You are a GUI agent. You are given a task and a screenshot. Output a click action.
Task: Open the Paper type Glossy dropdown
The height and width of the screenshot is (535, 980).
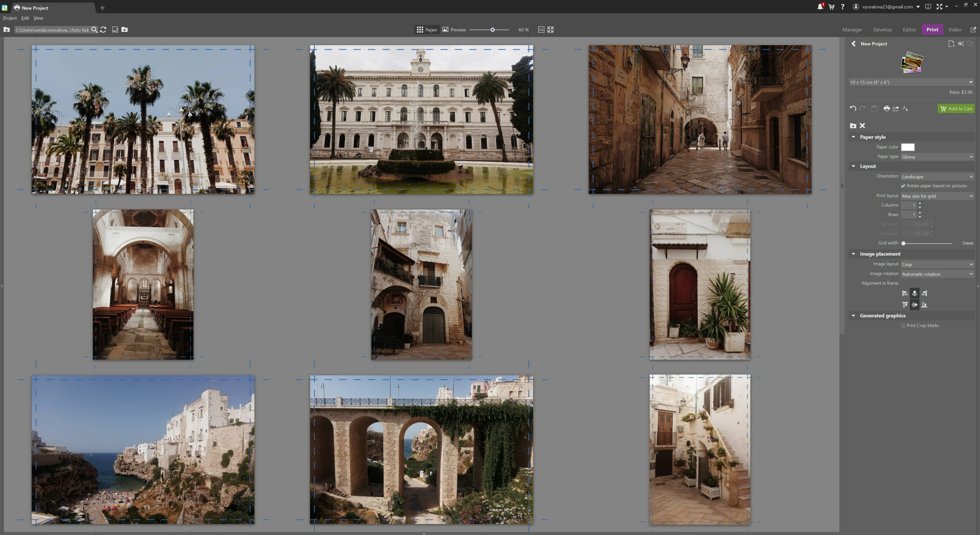937,157
